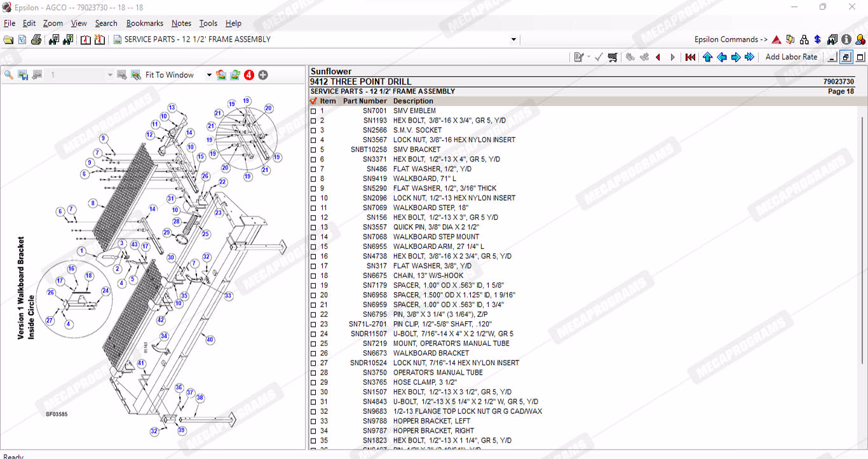Screen dimensions: 868x459
Task: Click the open folder icon in the toolbar
Action: tap(8, 39)
